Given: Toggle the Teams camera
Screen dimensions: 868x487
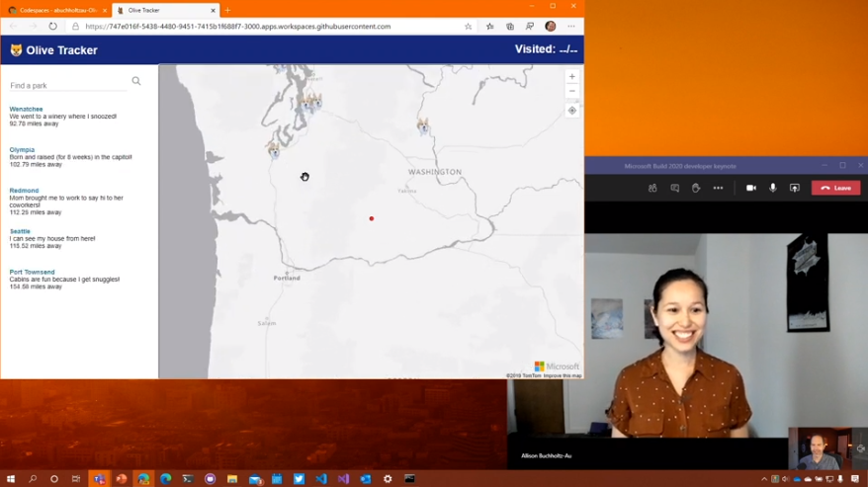Looking at the screenshot, I should pos(751,188).
